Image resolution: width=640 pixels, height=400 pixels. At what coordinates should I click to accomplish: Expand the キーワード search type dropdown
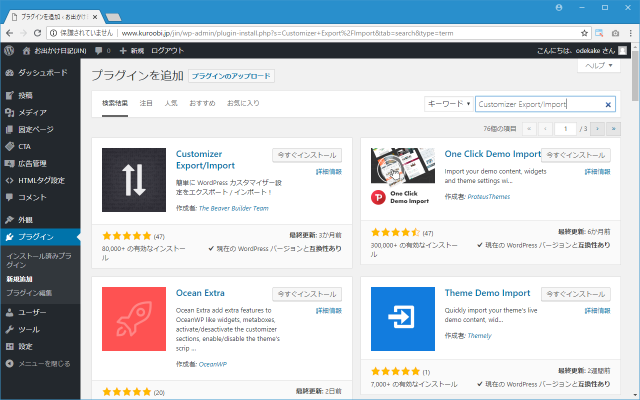click(x=448, y=104)
